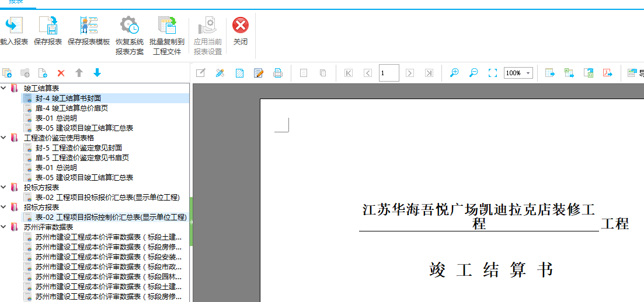Zoom in with magnifier plus icon
The image size is (644, 302).
pos(454,73)
